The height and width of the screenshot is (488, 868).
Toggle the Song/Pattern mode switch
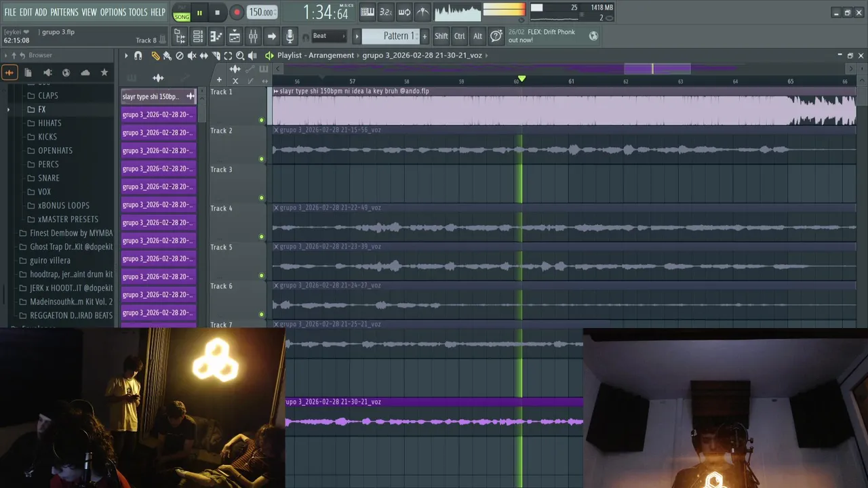coord(182,12)
